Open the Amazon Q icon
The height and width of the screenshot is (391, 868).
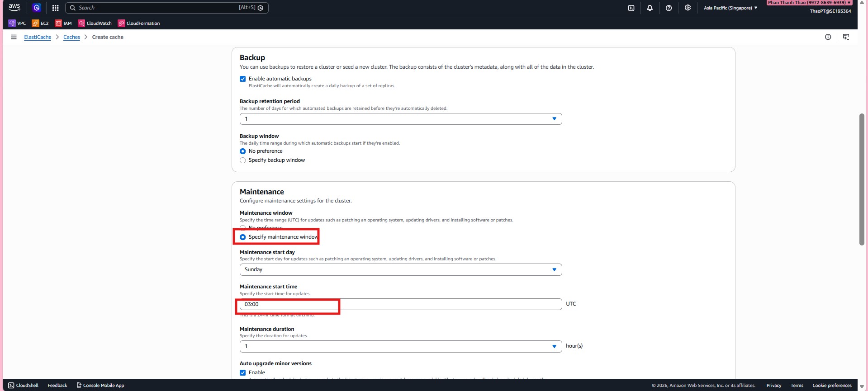[37, 8]
